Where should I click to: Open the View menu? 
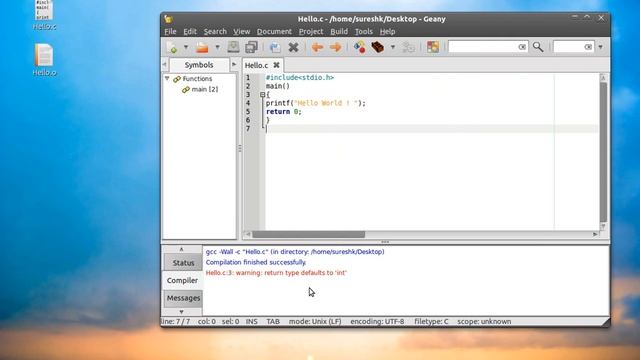242,31
